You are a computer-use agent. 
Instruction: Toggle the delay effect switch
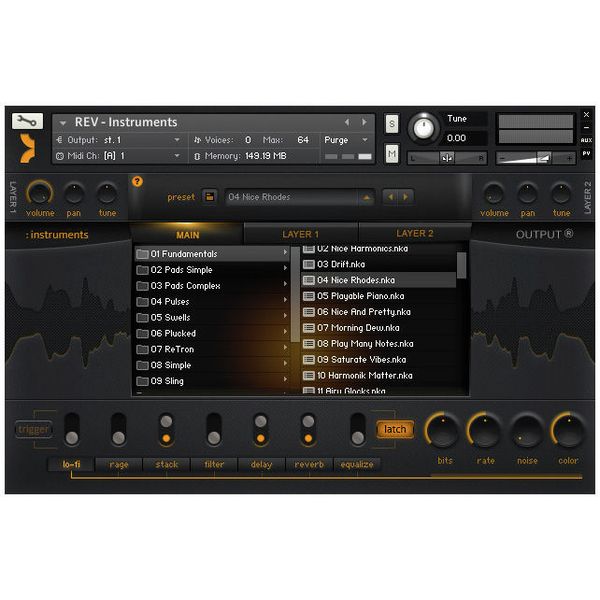click(261, 430)
